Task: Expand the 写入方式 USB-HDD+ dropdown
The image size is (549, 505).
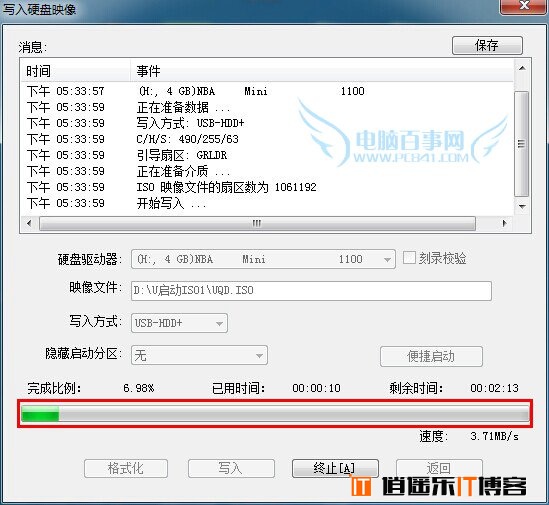Action: click(179, 323)
